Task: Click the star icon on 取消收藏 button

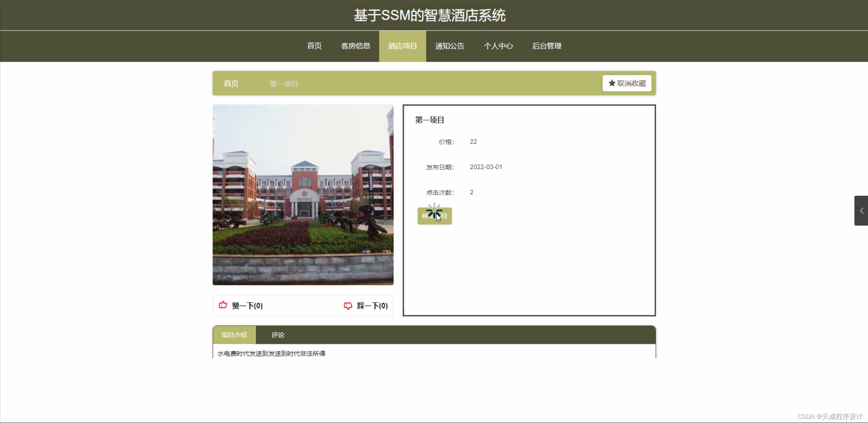Action: (611, 83)
